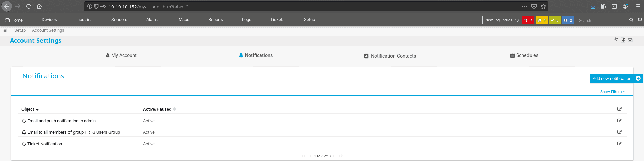Click the envelope mail icon
The image size is (644, 161).
point(630,40)
